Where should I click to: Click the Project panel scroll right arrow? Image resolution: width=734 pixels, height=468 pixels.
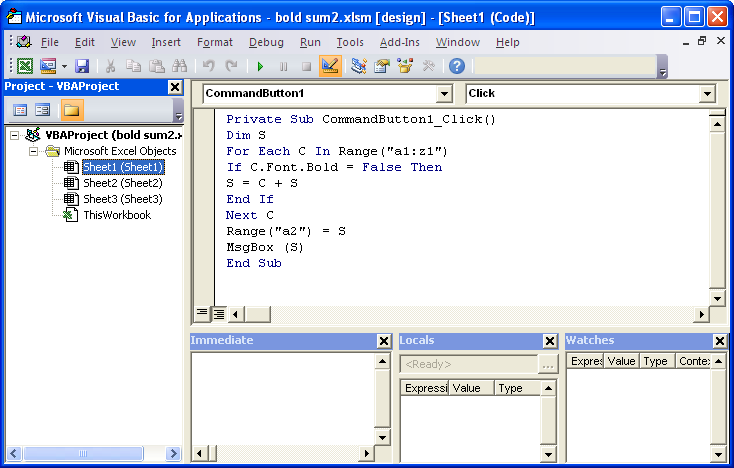[x=173, y=453]
